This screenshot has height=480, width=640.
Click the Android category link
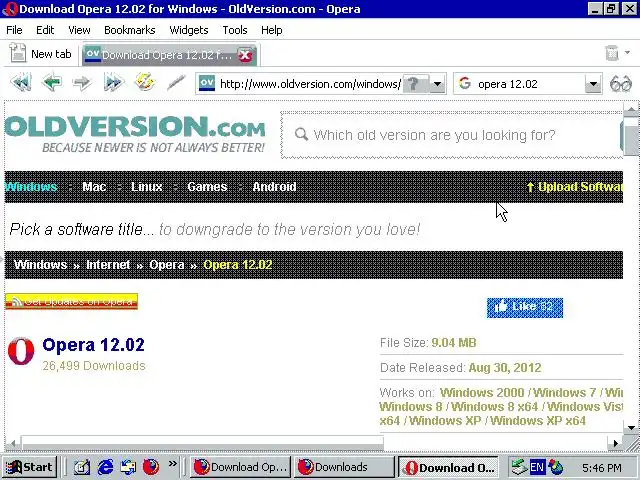click(274, 187)
